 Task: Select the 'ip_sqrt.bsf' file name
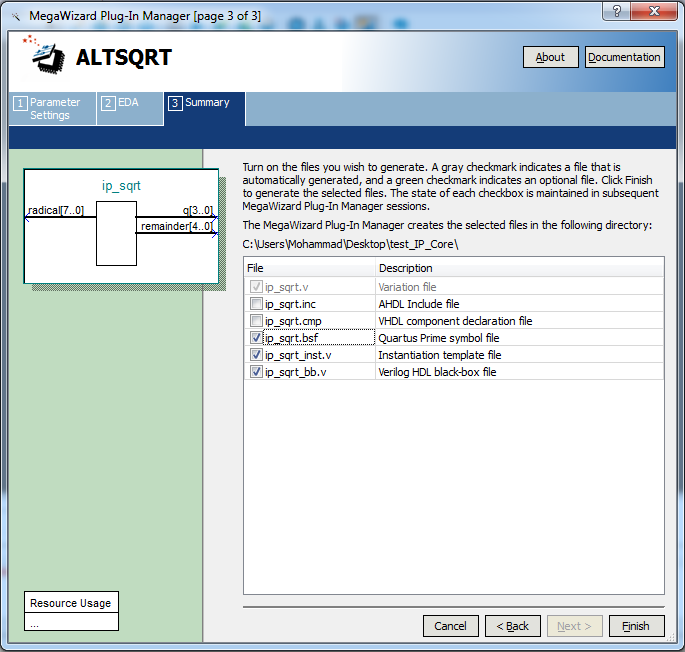(x=291, y=338)
